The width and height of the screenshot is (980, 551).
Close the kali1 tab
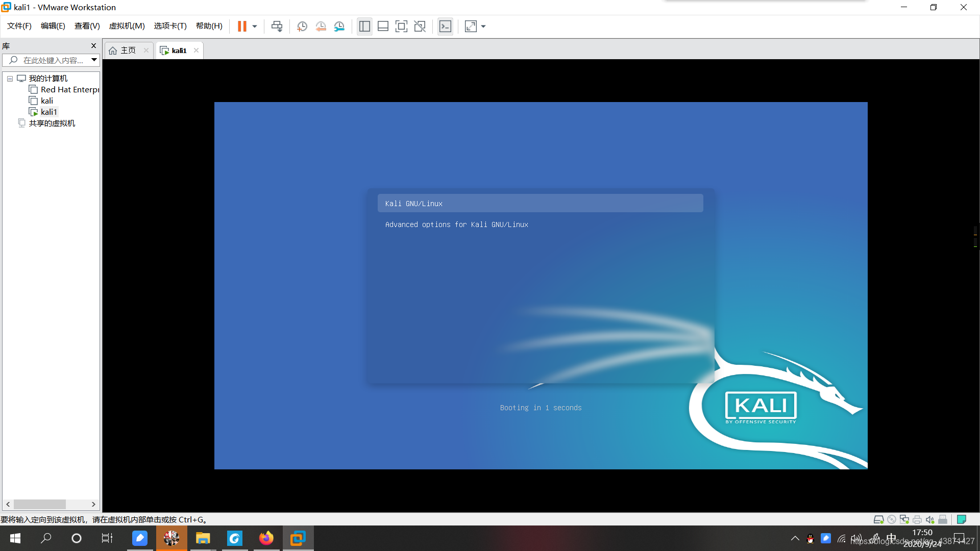point(196,50)
